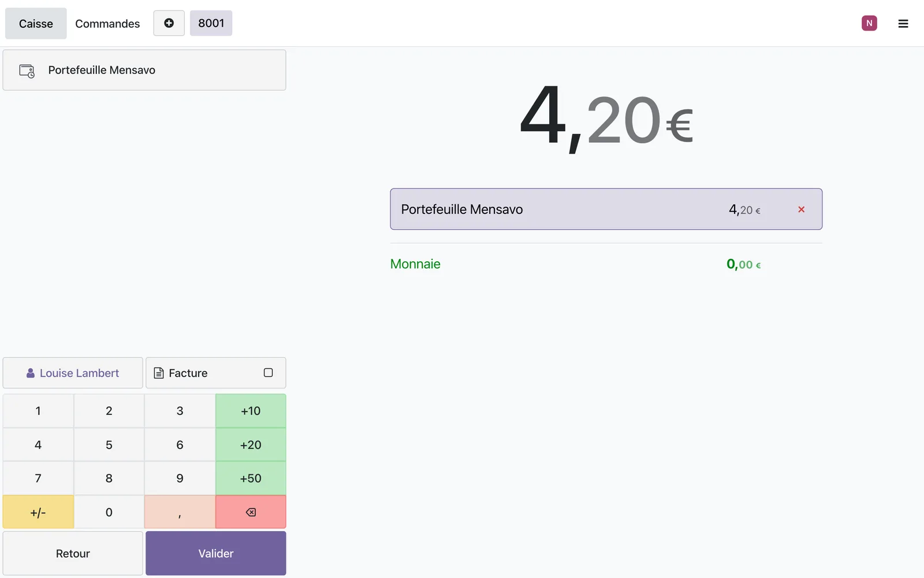This screenshot has width=924, height=578.
Task: Select the Portefeuille Mensavo payment line
Action: (x=606, y=209)
